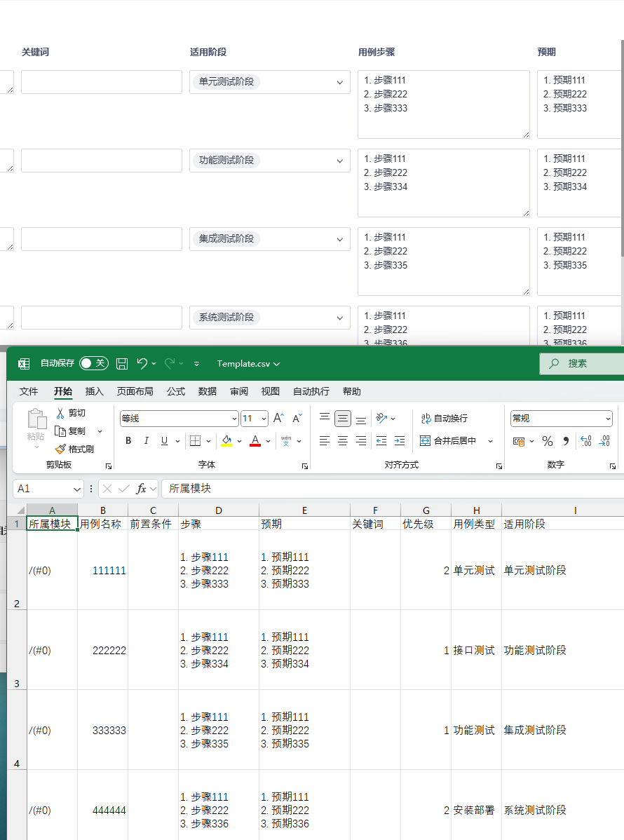Select cell containing 222222

point(103,651)
